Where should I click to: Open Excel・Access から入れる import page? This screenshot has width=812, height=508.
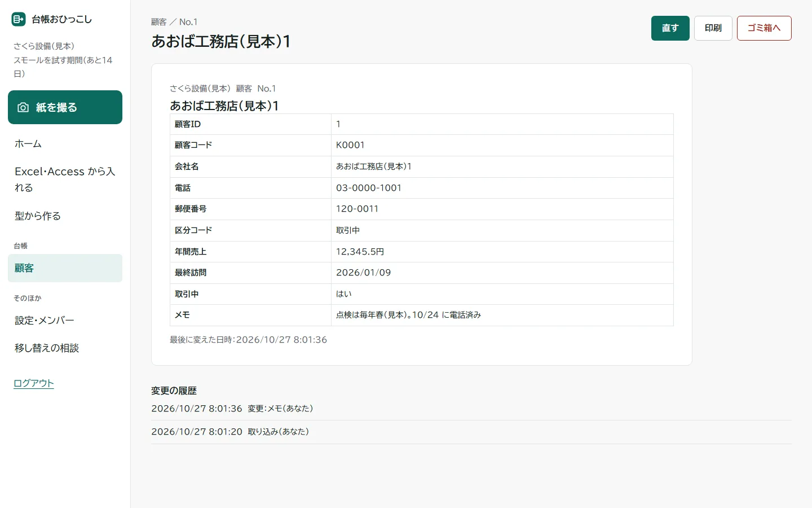pos(65,179)
